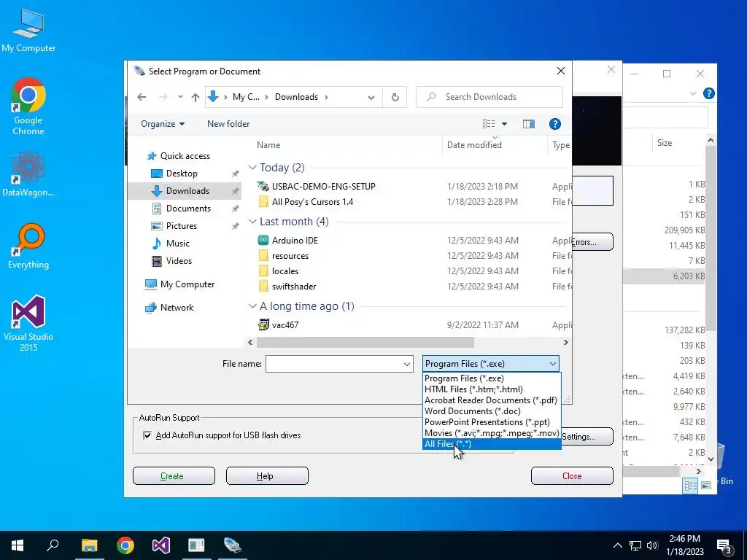The height and width of the screenshot is (560, 747).
Task: Open recent locations dropdown arrow
Action: (x=180, y=97)
